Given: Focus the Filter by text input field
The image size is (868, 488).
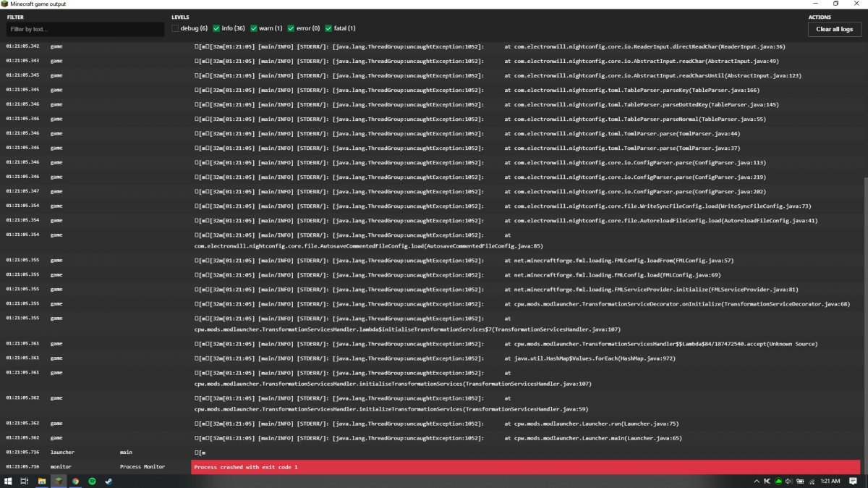Looking at the screenshot, I should [85, 29].
